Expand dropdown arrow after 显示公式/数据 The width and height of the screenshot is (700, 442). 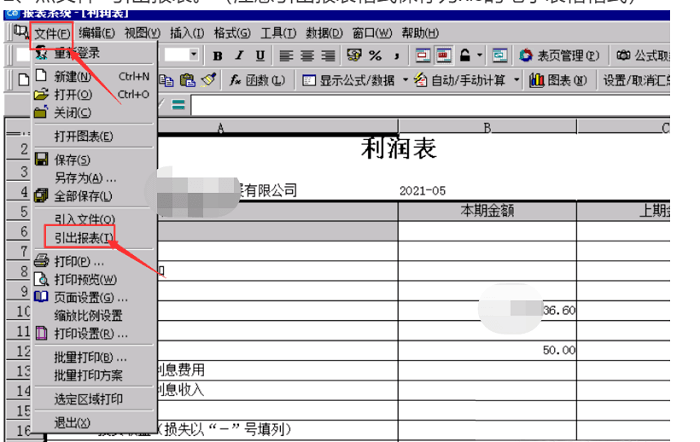click(405, 80)
